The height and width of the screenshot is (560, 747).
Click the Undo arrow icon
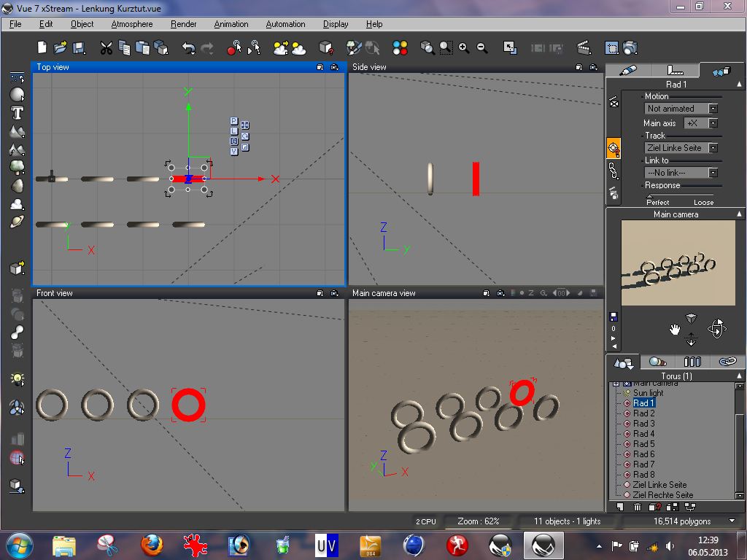tap(188, 48)
